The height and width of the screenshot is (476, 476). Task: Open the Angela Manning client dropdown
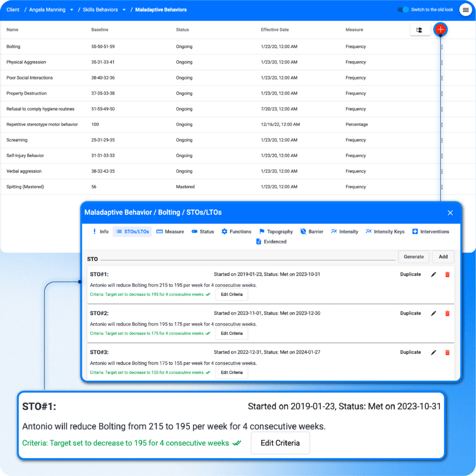[x=72, y=9]
